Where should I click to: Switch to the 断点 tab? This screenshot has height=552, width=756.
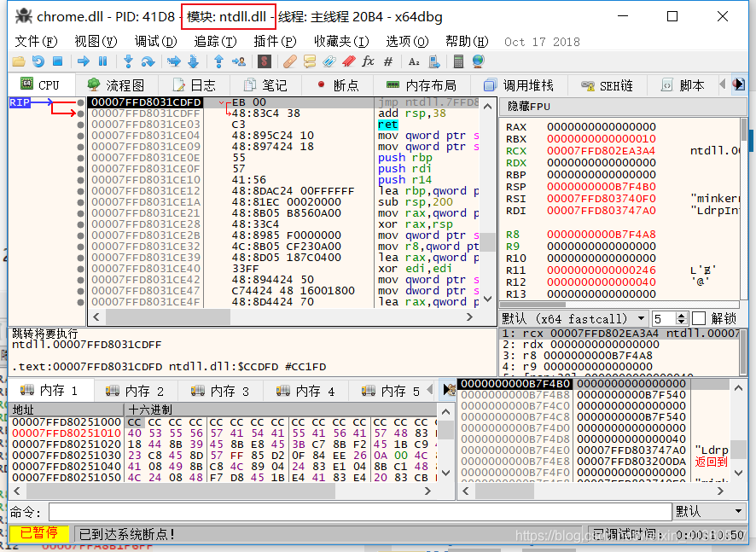[338, 85]
